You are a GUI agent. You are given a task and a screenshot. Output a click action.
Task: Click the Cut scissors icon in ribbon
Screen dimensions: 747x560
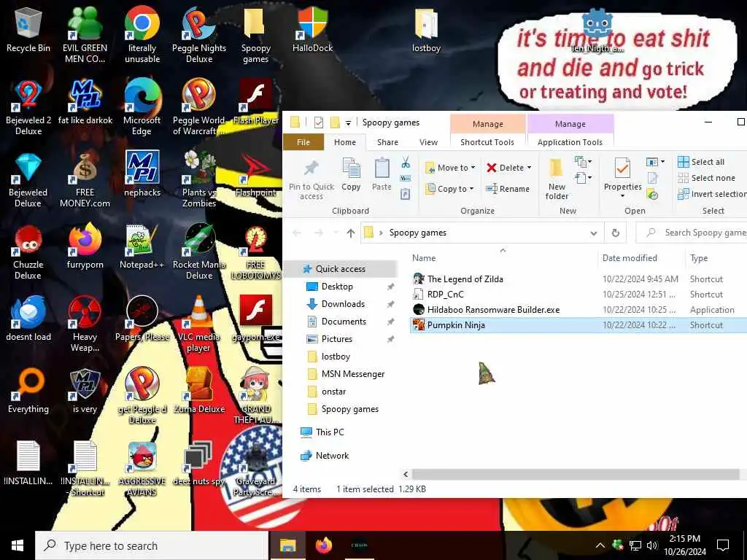(x=406, y=163)
